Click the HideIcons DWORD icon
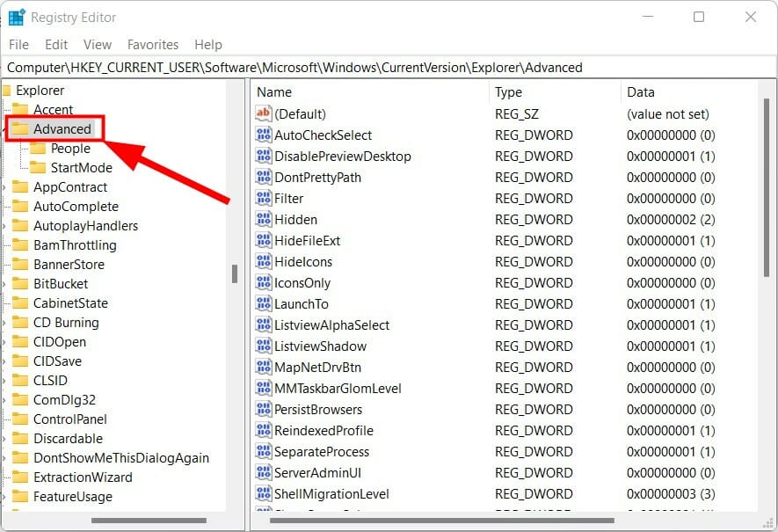The width and height of the screenshot is (778, 532). 264,261
